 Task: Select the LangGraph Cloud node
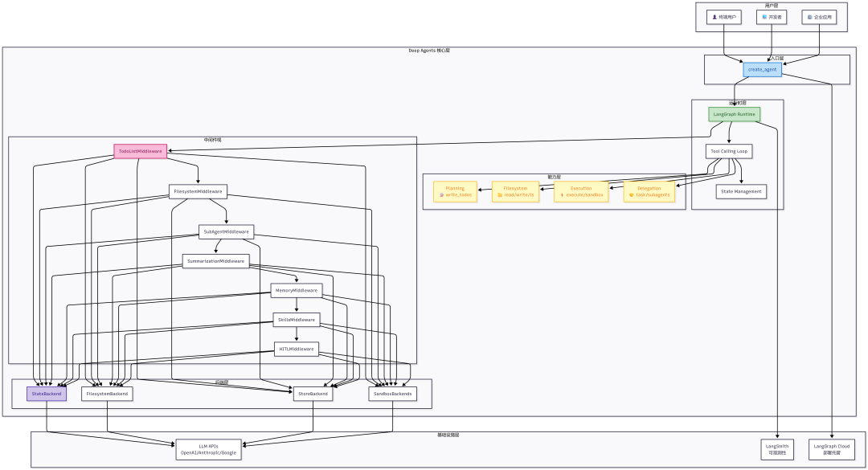[x=832, y=450]
